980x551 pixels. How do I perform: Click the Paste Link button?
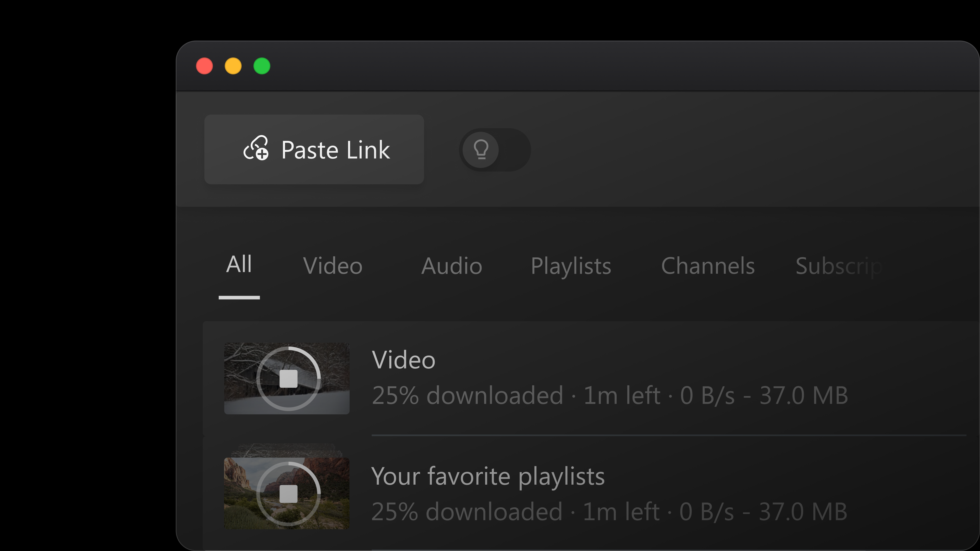click(314, 150)
